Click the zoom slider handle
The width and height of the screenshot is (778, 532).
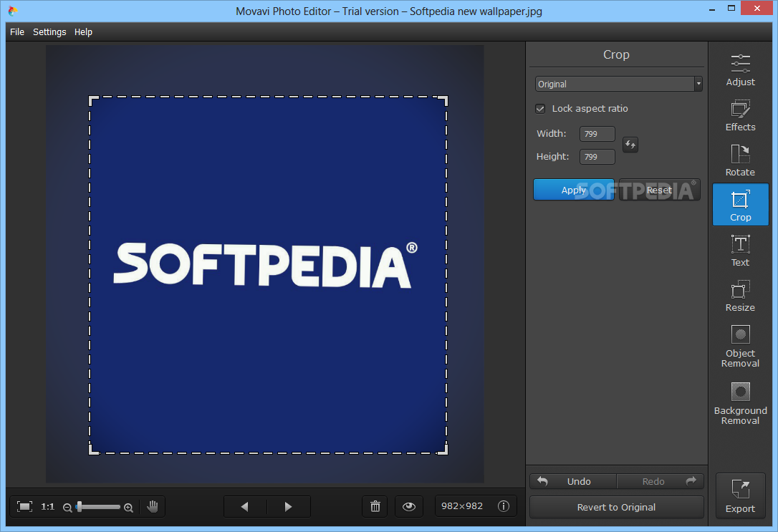click(x=80, y=507)
